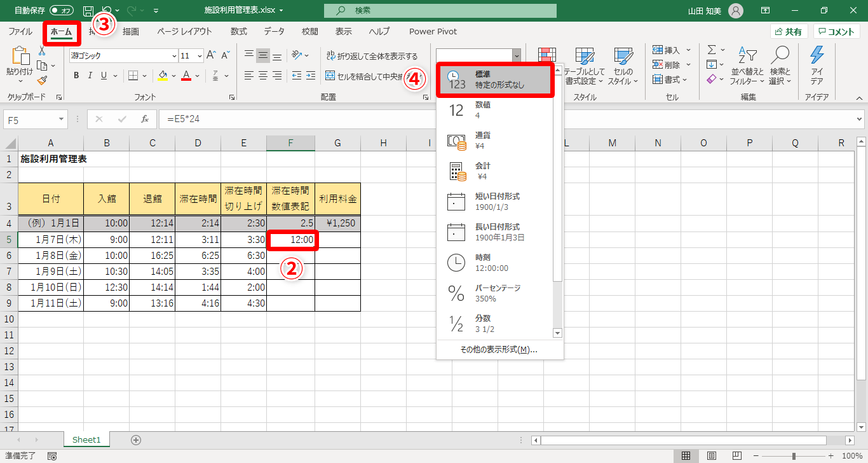Click the Comments (コメント) button
Image resolution: width=868 pixels, height=463 pixels.
837,32
